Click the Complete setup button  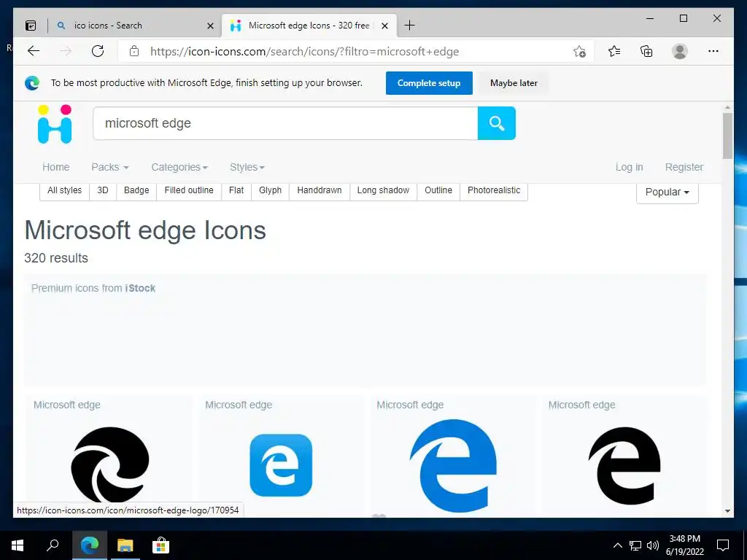pos(429,83)
